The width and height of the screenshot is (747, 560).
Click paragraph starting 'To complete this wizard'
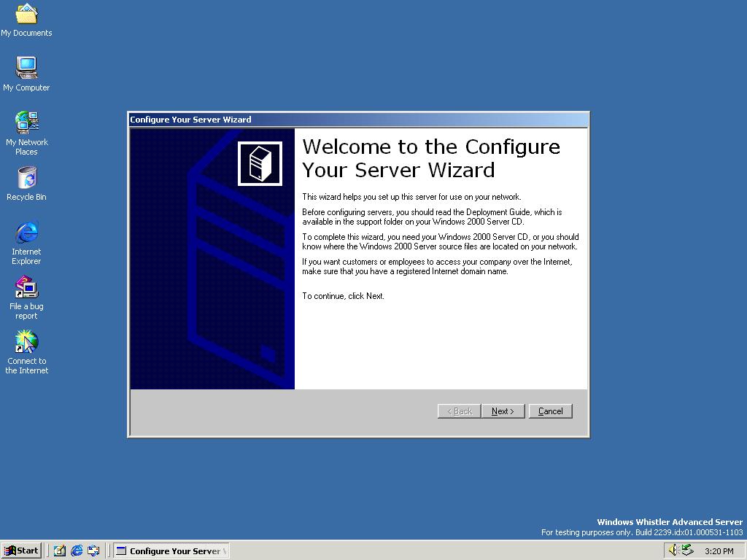coord(440,241)
